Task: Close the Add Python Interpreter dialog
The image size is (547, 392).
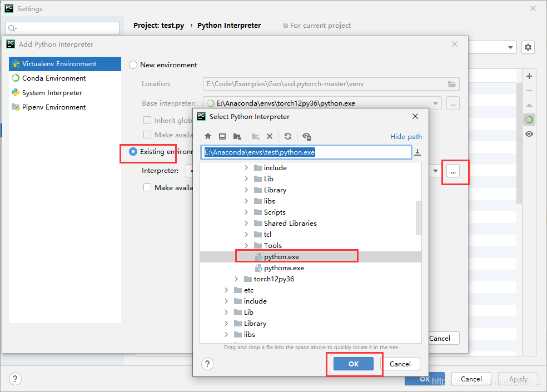Action: tap(455, 44)
